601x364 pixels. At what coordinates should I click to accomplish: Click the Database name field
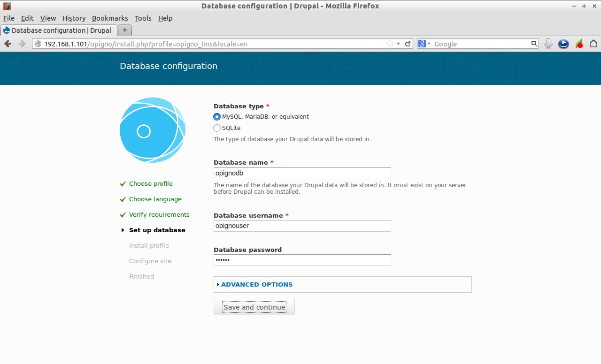click(x=302, y=173)
